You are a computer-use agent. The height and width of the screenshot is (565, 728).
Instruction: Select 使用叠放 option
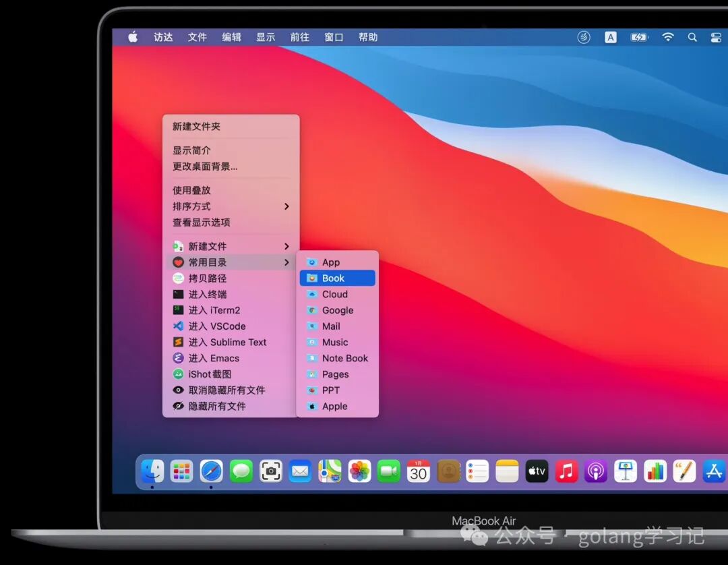pos(231,190)
